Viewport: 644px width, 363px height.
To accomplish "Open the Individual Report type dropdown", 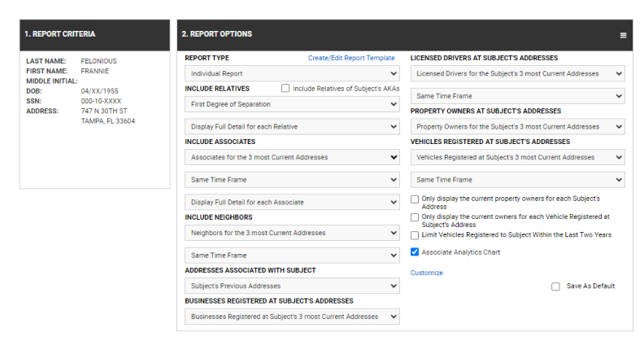I will 292,73.
